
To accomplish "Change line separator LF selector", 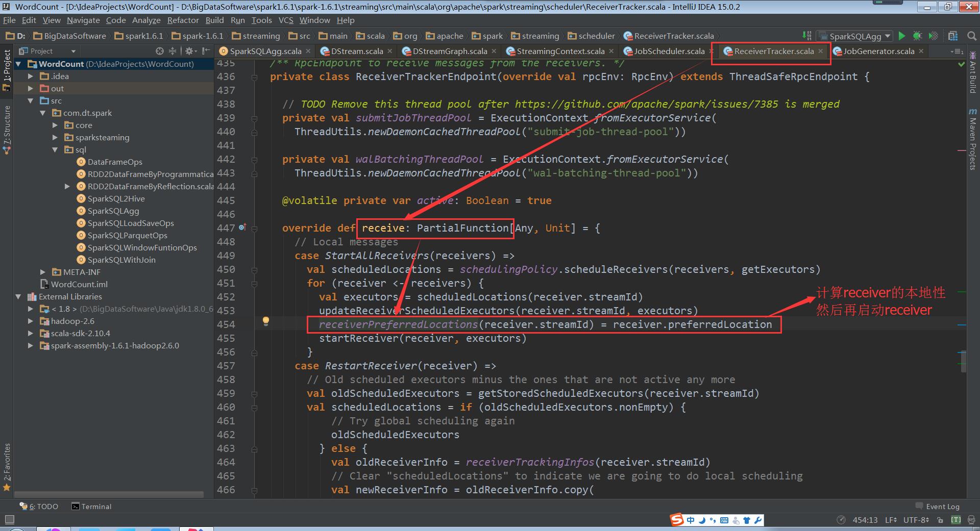I will tap(891, 520).
